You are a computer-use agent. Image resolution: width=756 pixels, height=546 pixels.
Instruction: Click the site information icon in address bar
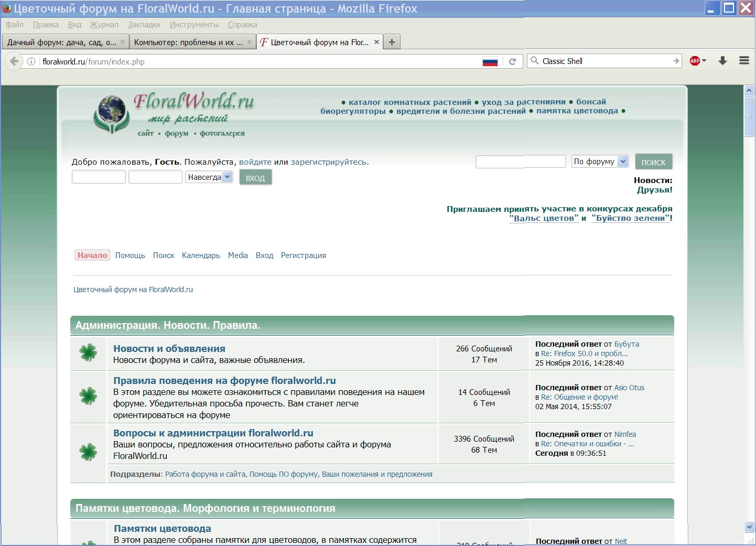(x=31, y=61)
